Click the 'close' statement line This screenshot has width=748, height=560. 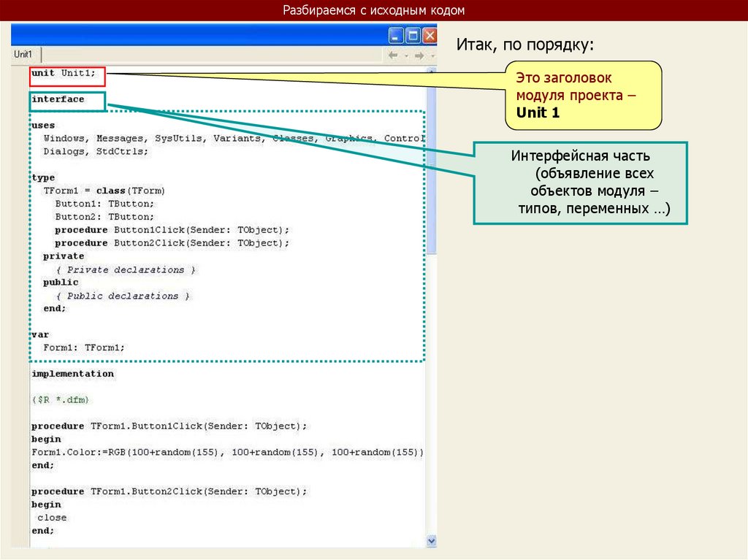pyautogui.click(x=52, y=518)
